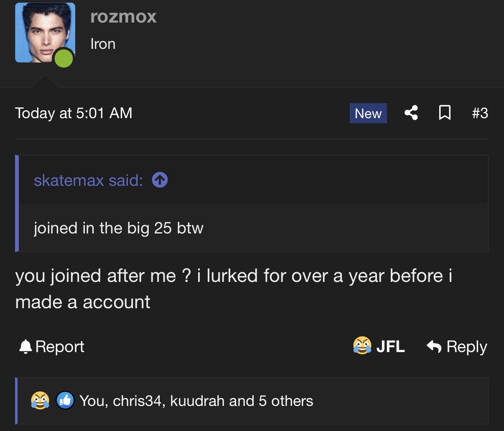Click the "New" post badge
504x431 pixels.
pyautogui.click(x=368, y=113)
